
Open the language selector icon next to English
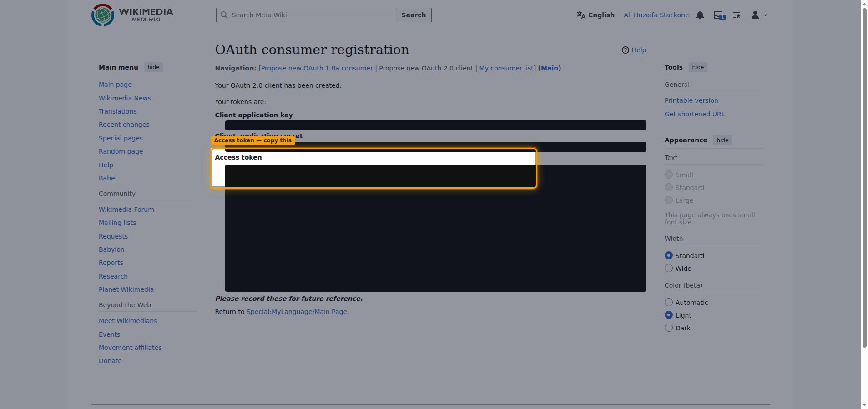pos(581,15)
